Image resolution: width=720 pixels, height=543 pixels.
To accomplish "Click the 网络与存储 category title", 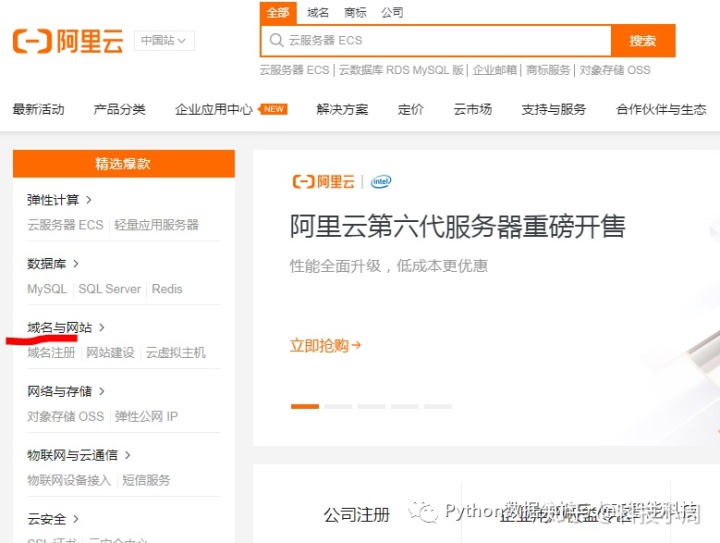I will point(59,391).
